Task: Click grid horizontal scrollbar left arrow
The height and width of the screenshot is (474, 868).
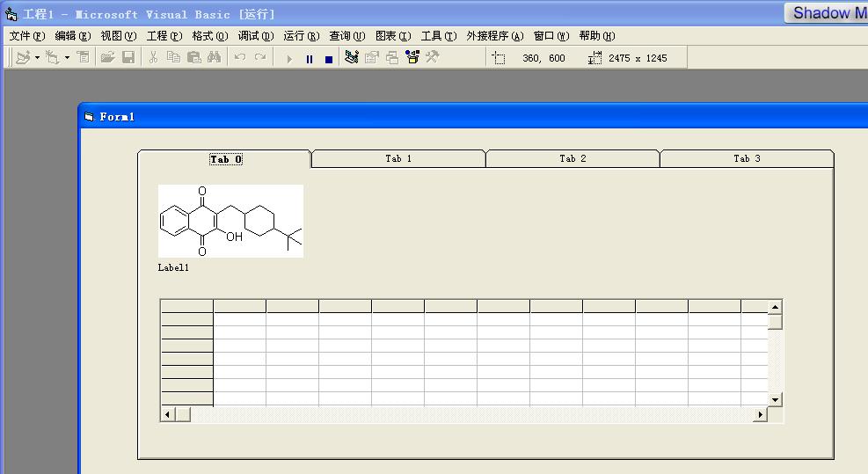Action: pos(168,414)
